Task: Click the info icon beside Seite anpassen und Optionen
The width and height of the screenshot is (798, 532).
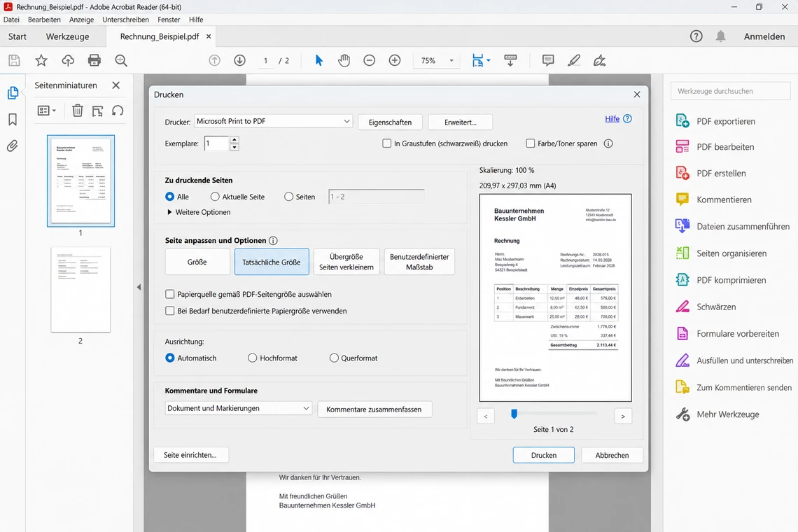Action: coord(273,240)
